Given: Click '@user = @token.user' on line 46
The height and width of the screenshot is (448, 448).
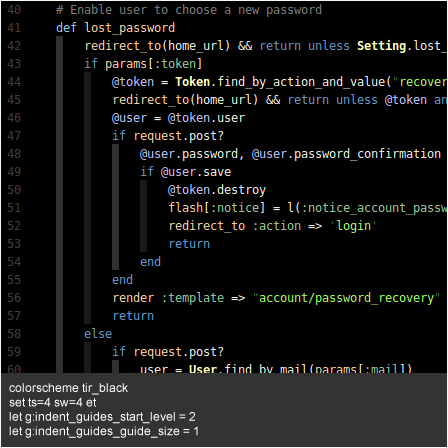Looking at the screenshot, I should pos(178,118).
